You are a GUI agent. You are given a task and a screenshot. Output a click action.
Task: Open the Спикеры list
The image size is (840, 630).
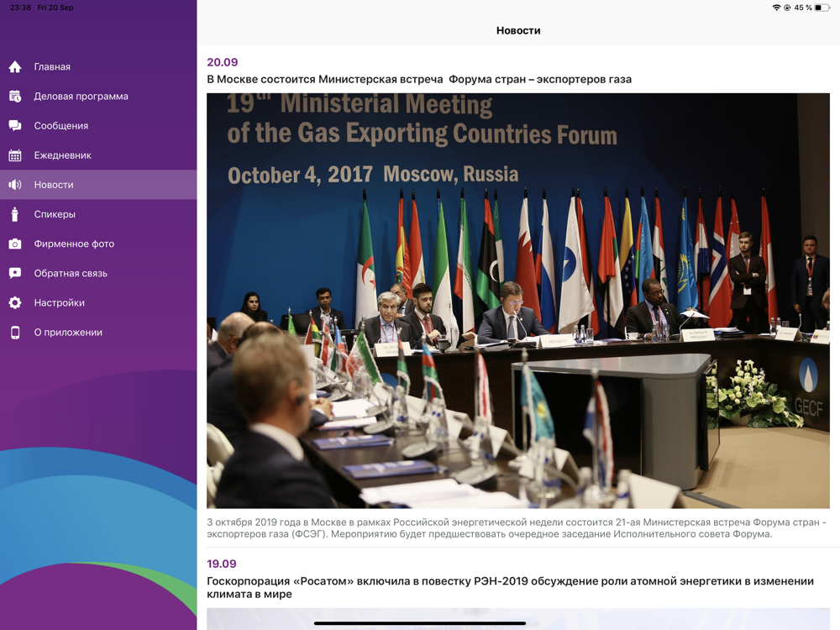(98, 214)
